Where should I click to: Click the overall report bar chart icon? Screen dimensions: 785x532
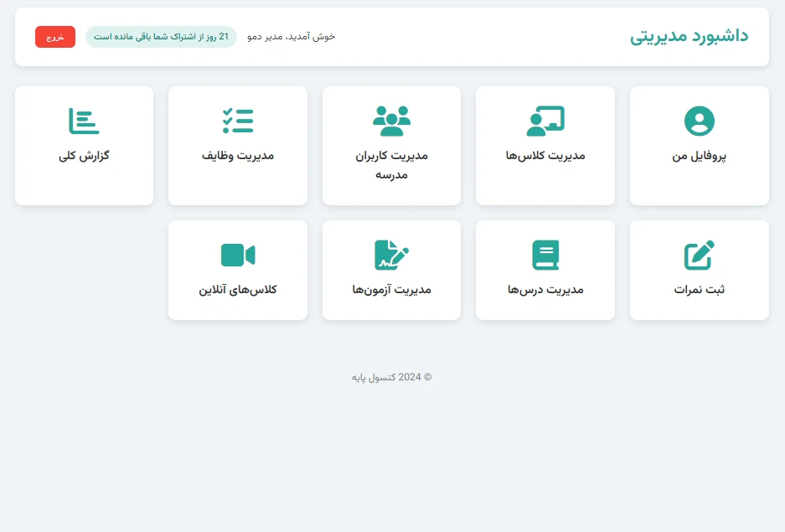pos(84,121)
